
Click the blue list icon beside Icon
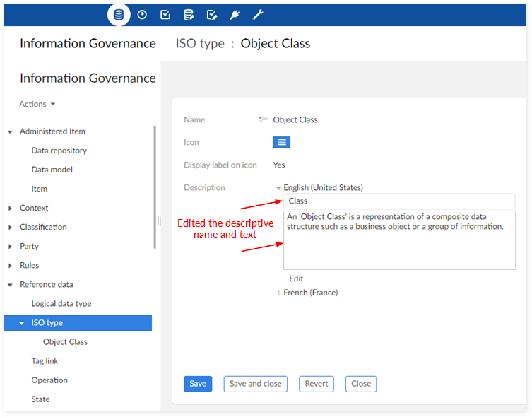click(281, 142)
